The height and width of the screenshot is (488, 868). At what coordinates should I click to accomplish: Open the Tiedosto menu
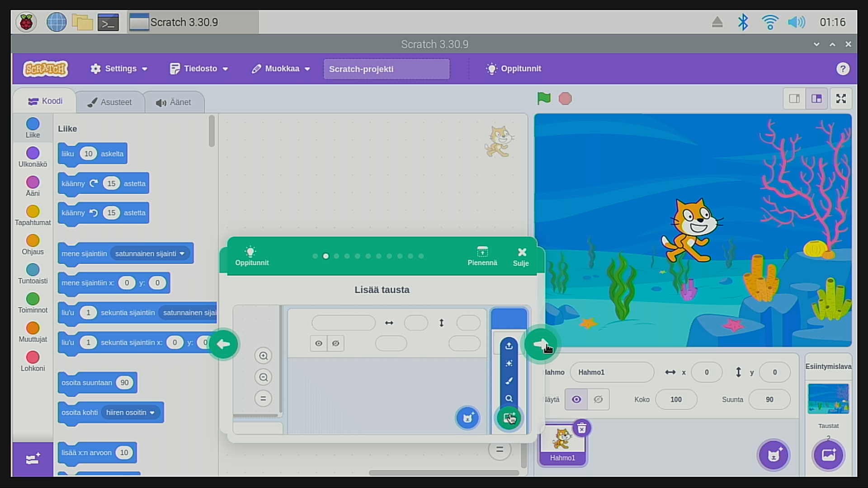pyautogui.click(x=199, y=69)
